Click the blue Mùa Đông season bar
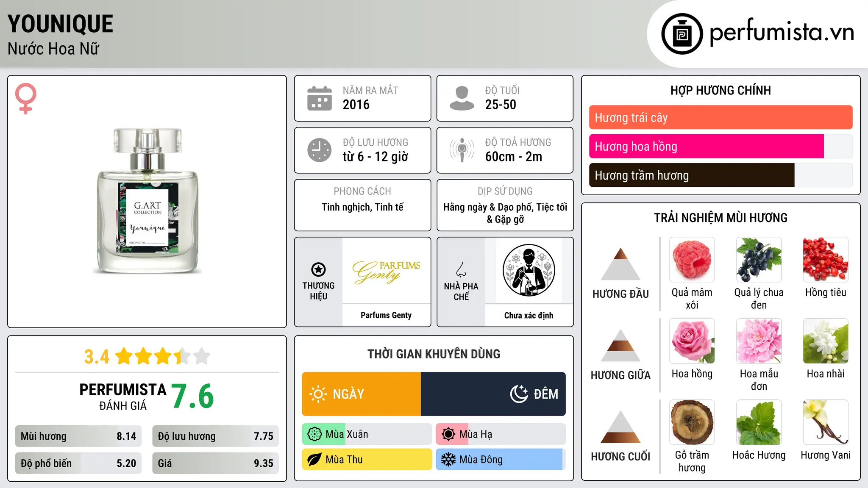Screen dimensions: 868x488 (499, 460)
